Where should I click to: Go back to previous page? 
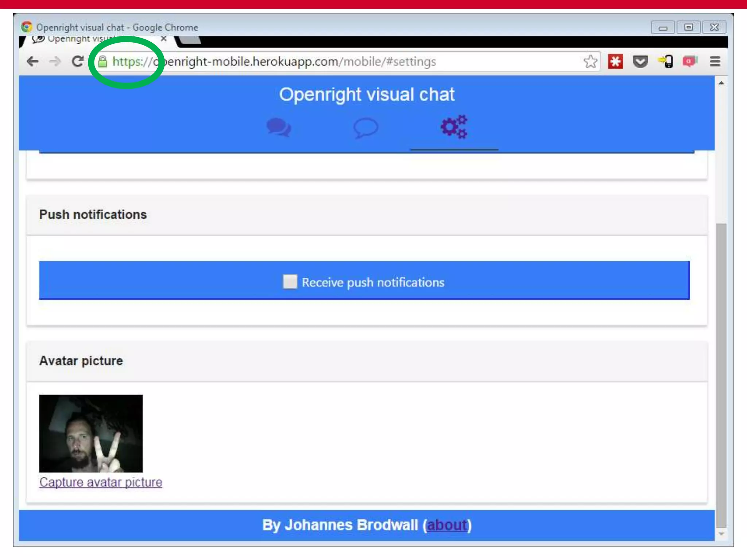pos(33,62)
